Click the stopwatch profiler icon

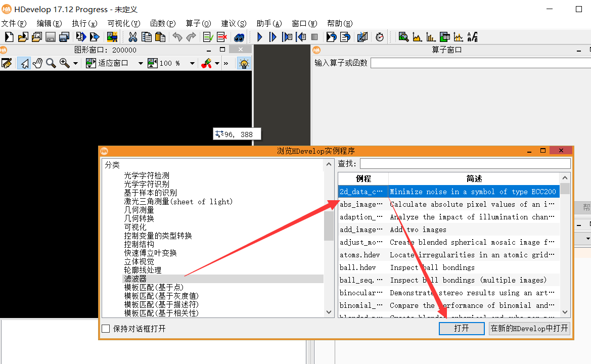click(x=380, y=37)
